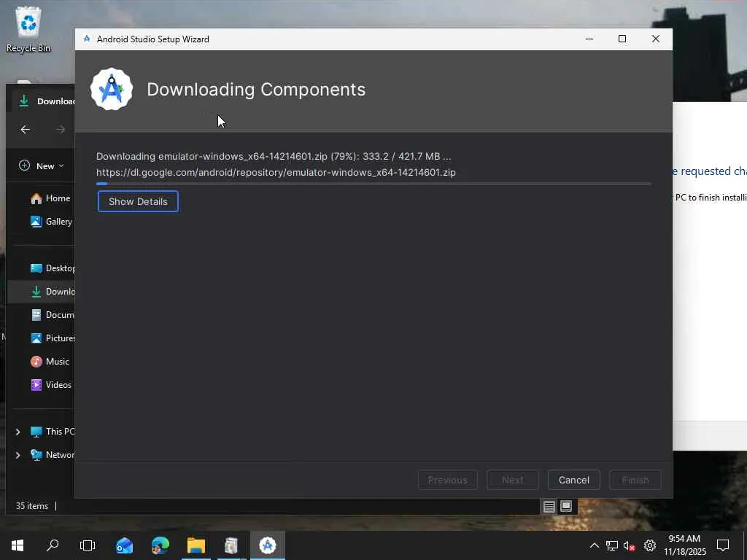Image resolution: width=747 pixels, height=560 pixels.
Task: Open Task View from the taskbar
Action: (88, 545)
